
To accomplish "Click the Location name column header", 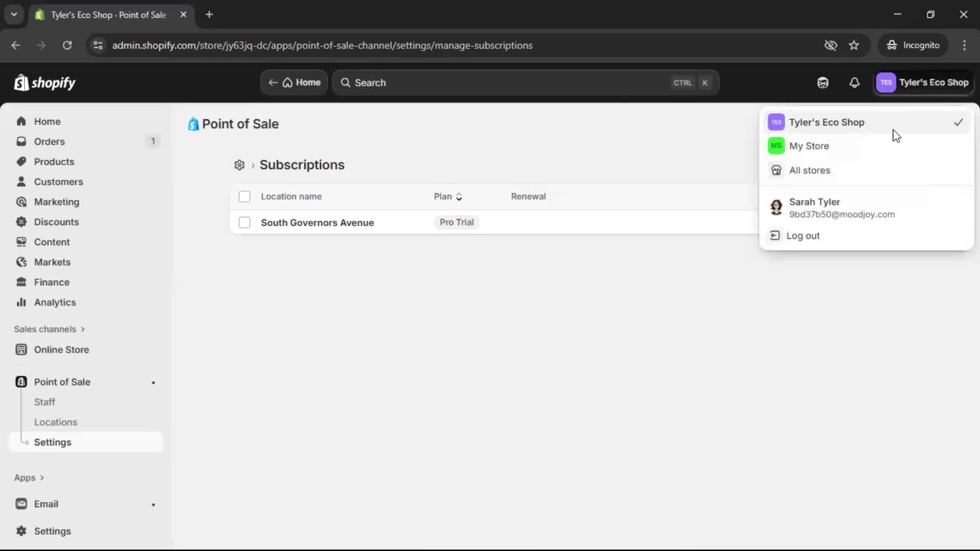I will tap(291, 196).
